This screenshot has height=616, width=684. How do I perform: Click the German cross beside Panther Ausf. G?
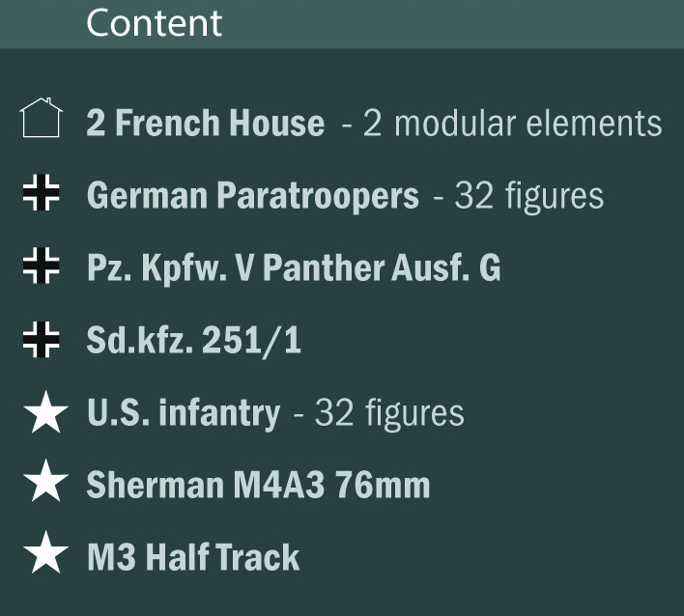[42, 266]
